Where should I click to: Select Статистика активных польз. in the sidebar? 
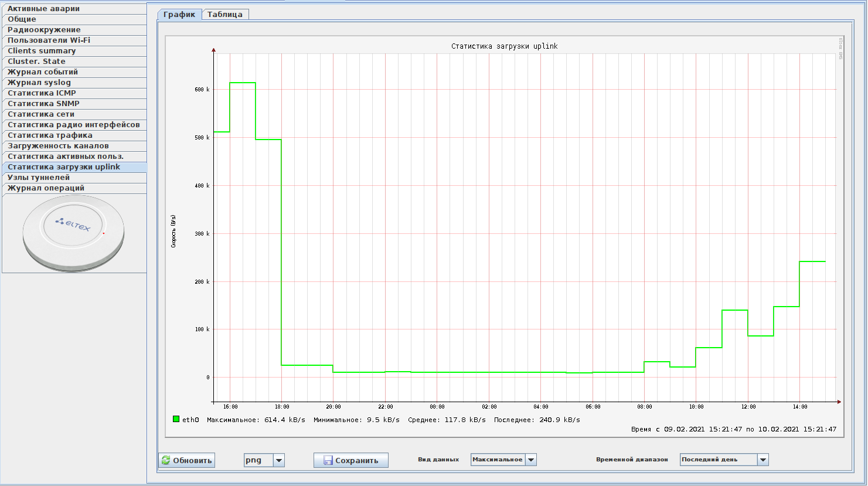tap(74, 157)
